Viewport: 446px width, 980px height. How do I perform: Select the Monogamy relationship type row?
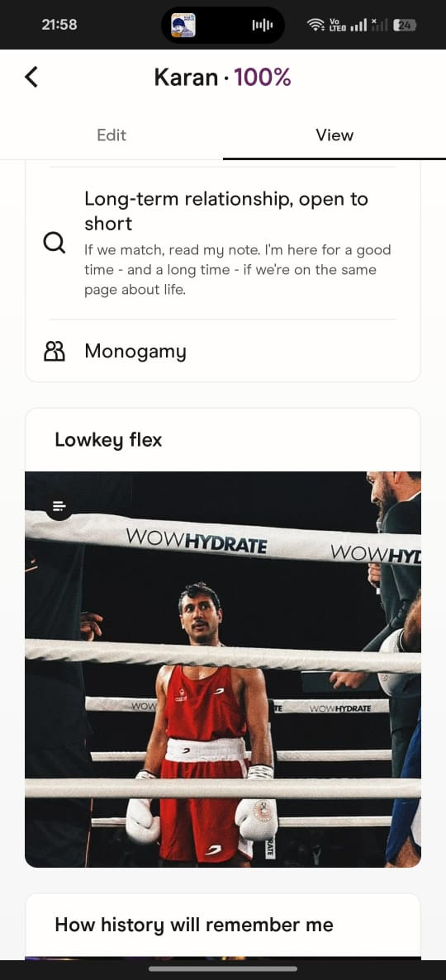point(223,351)
